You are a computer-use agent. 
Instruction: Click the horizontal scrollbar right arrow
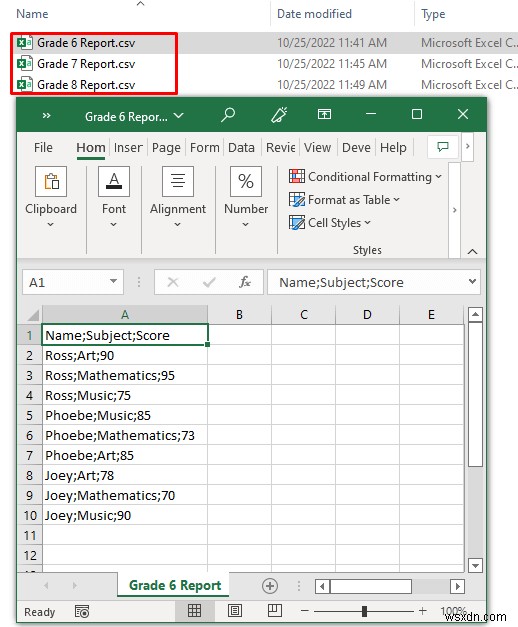tap(458, 587)
